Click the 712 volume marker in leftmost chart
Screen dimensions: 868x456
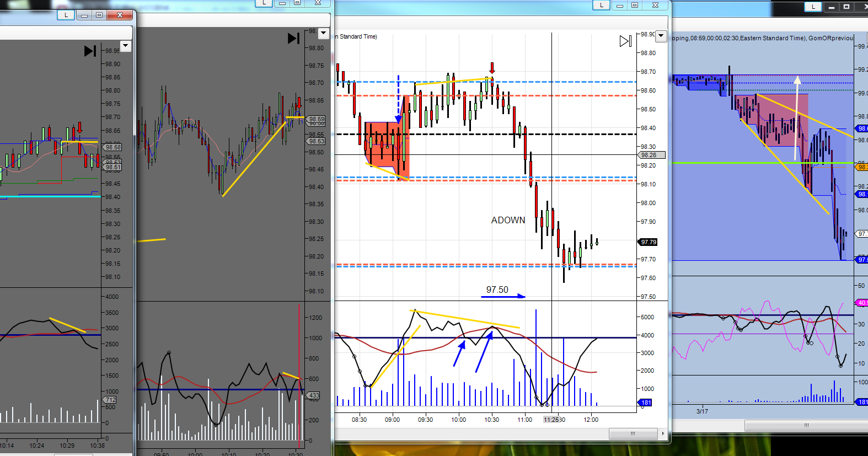110,400
